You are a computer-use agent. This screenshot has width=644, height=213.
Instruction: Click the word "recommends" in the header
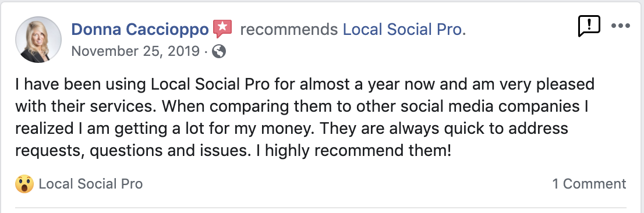pyautogui.click(x=289, y=29)
